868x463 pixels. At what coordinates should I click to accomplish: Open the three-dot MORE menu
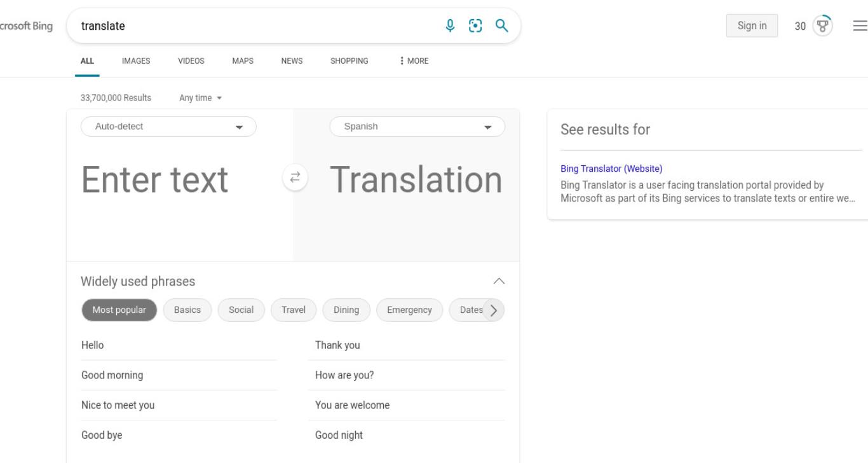click(x=414, y=61)
